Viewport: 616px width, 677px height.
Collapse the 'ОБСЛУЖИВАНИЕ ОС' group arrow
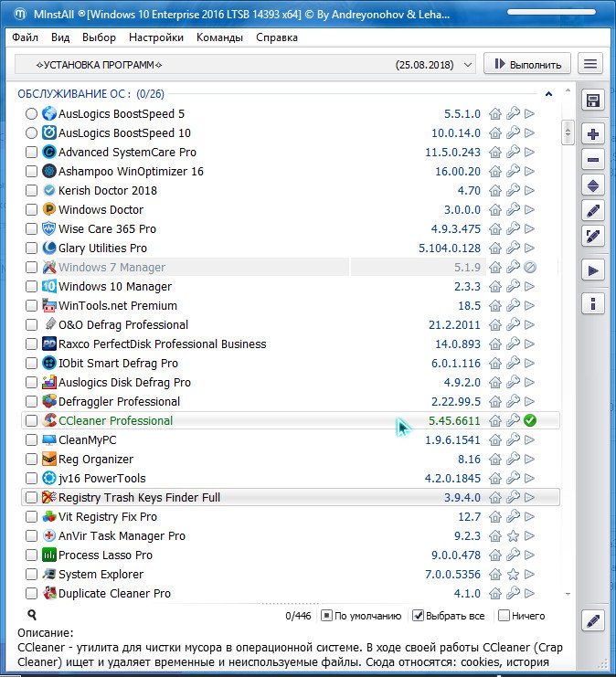pos(548,94)
